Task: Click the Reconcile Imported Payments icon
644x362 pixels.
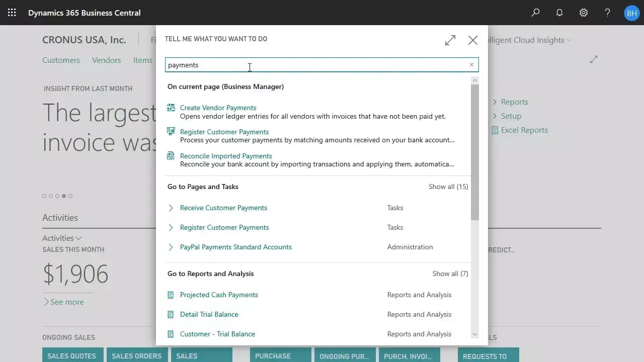Action: 171,156
